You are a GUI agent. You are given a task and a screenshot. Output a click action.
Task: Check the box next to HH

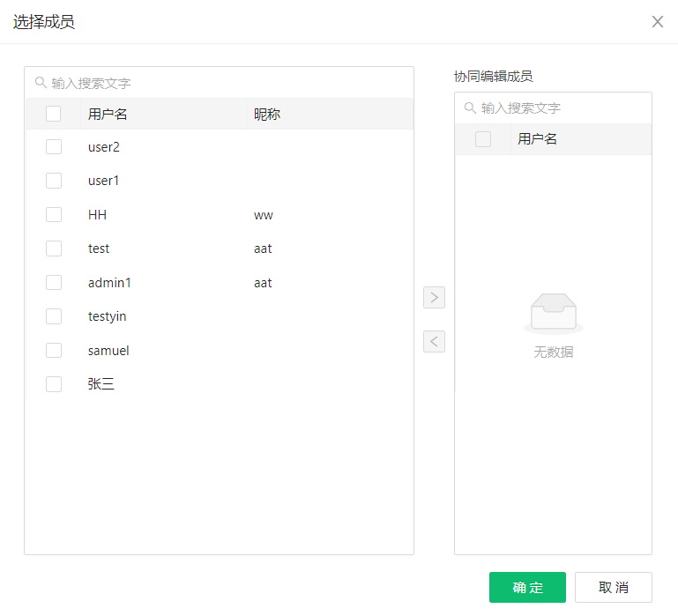coord(54,215)
